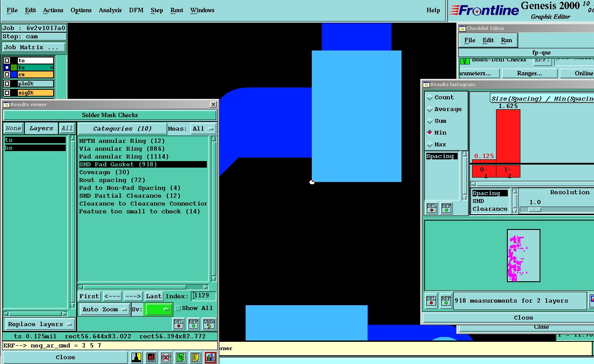This screenshot has width=594, height=364.
Task: Click First result button
Action: click(89, 296)
